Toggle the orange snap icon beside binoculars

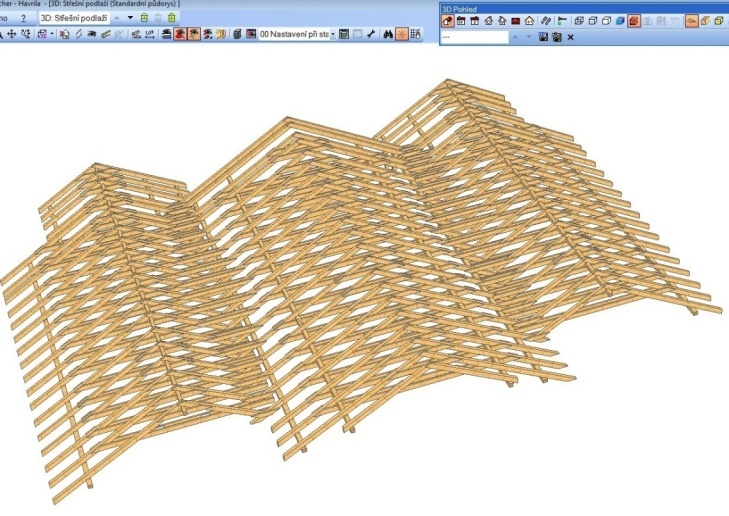tap(400, 34)
